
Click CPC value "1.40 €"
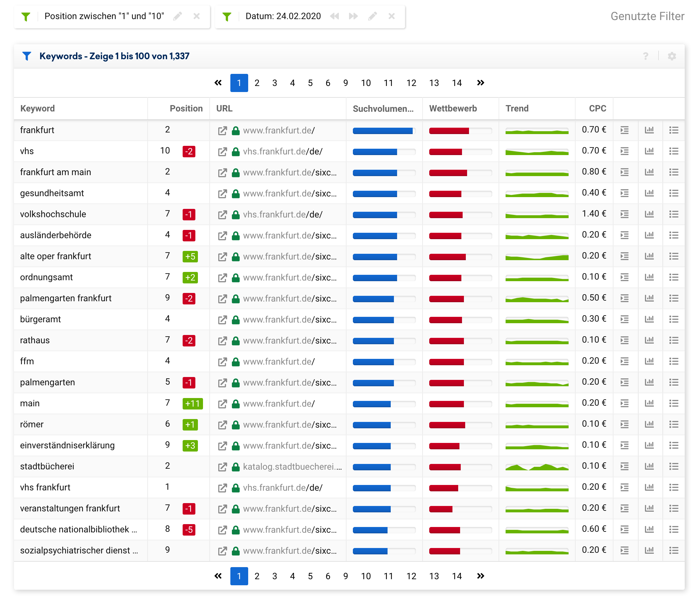coord(594,214)
